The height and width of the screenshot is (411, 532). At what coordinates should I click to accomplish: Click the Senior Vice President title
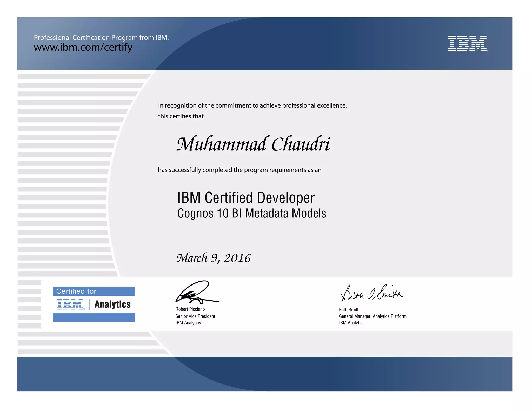point(195,316)
